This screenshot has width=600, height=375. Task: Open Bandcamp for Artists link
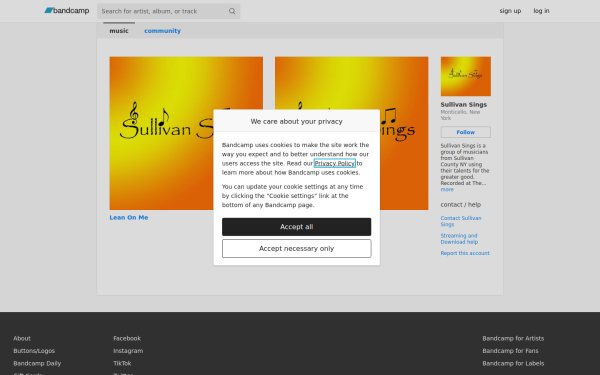(513, 338)
